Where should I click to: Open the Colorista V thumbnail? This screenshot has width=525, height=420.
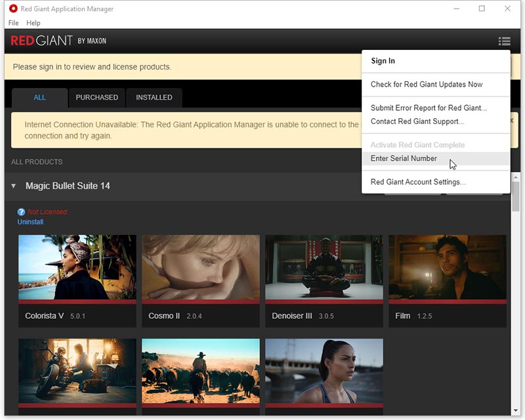point(77,267)
